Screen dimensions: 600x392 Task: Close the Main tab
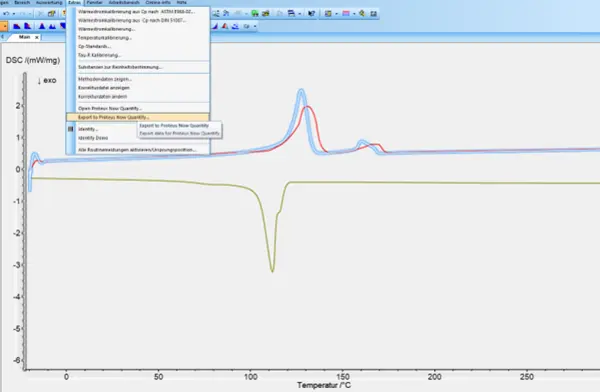pyautogui.click(x=37, y=38)
